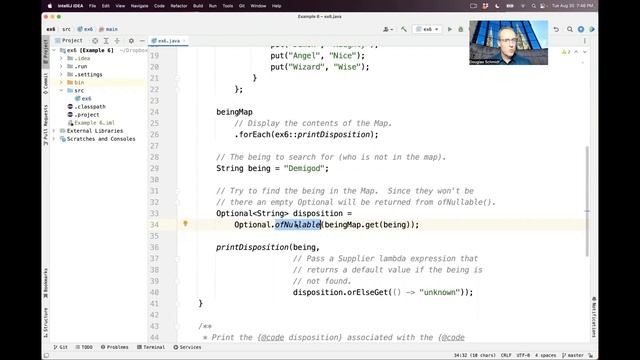The height and width of the screenshot is (360, 640).
Task: Expand External Libraries node
Action: pos(54,131)
